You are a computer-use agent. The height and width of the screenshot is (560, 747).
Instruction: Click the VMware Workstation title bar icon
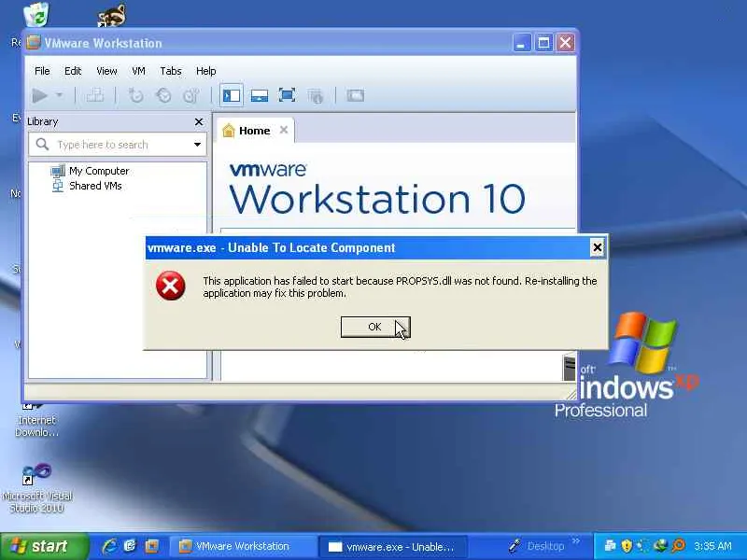pyautogui.click(x=34, y=43)
